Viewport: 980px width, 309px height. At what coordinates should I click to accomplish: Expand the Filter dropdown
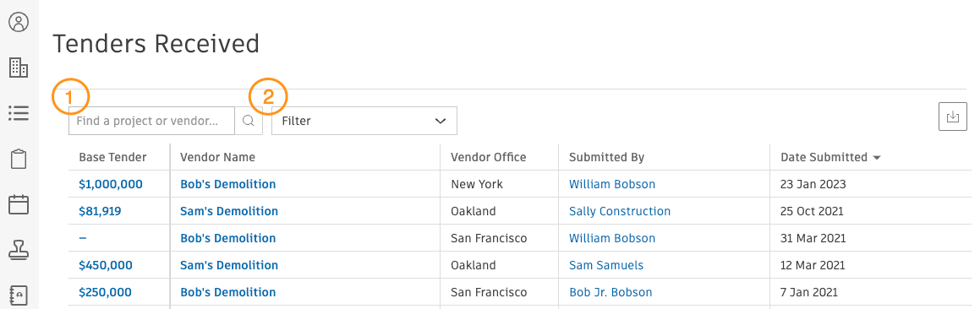click(x=364, y=121)
